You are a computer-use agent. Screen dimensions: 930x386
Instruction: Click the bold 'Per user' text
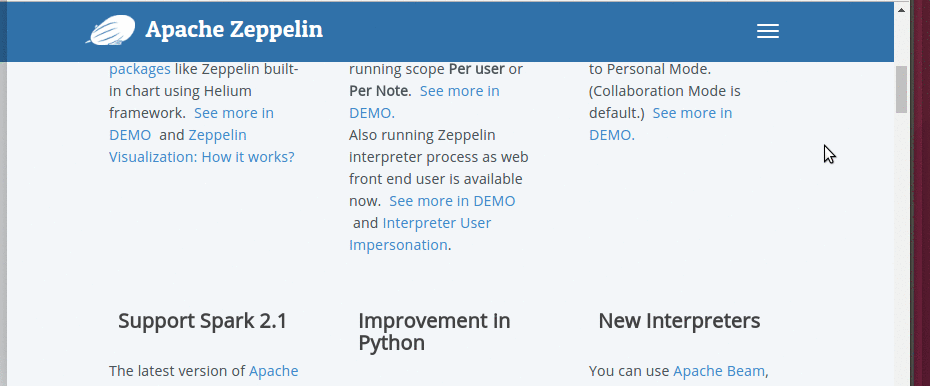pyautogui.click(x=476, y=69)
